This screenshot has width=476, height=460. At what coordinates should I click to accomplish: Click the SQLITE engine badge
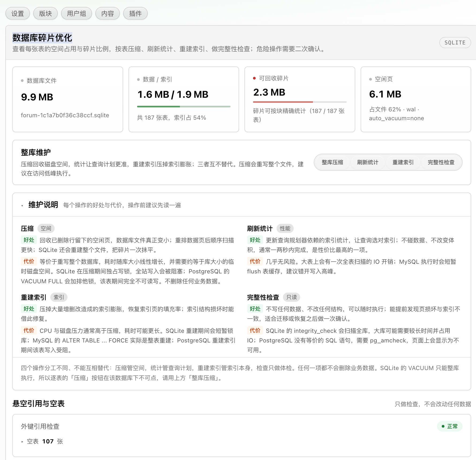tap(455, 43)
